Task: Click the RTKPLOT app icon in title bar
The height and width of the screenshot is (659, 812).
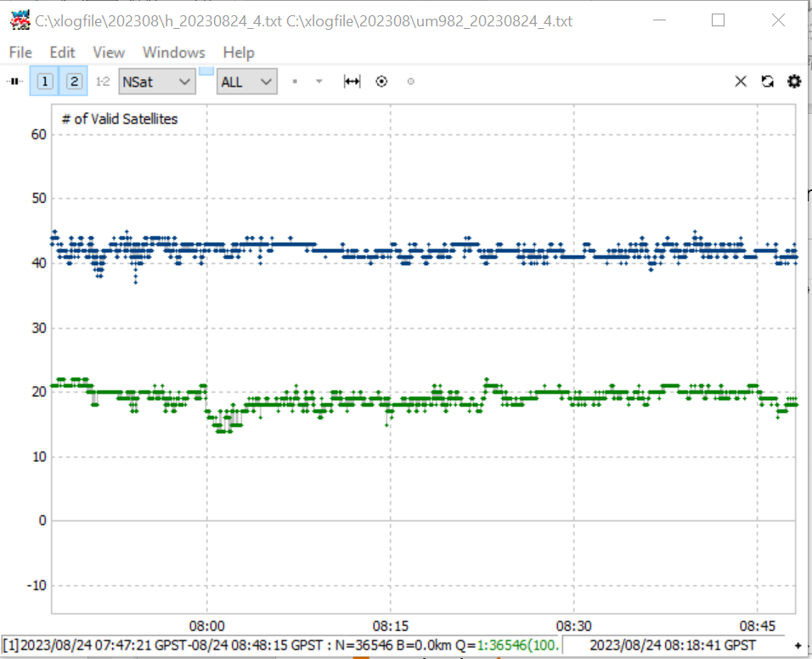Action: click(20, 20)
